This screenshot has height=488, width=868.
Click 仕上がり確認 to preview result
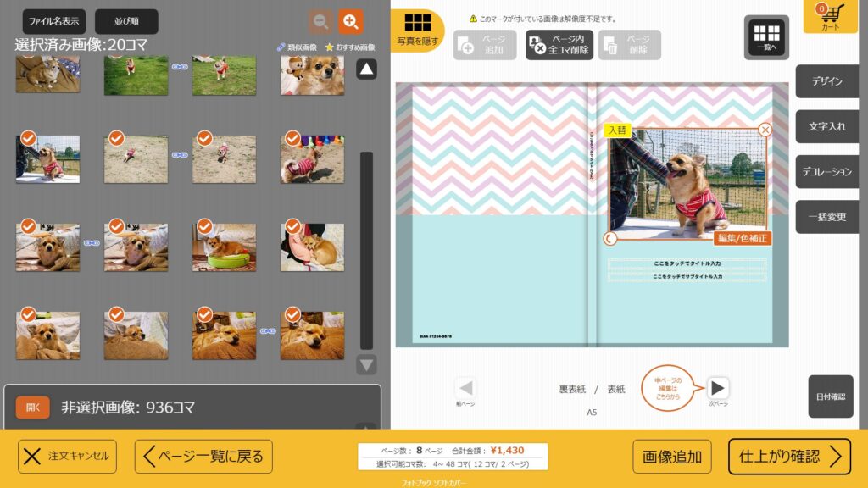click(x=788, y=457)
